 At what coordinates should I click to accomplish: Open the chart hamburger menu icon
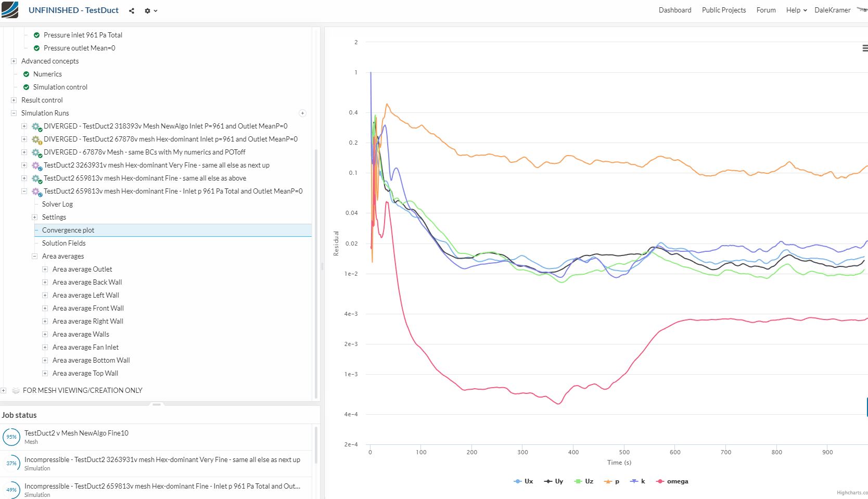point(864,48)
